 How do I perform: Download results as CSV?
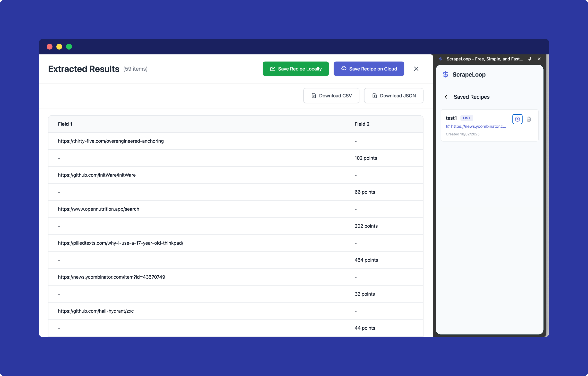(331, 96)
